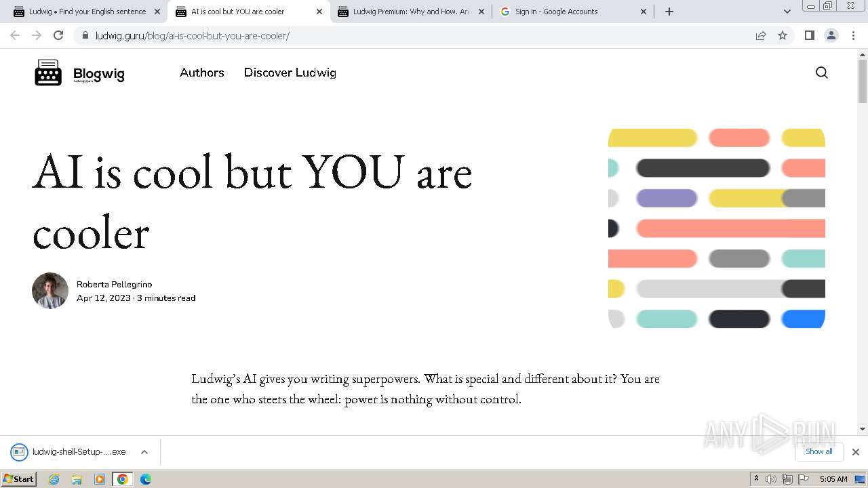The image size is (868, 488).
Task: Click the network tray icon
Action: pos(787,479)
